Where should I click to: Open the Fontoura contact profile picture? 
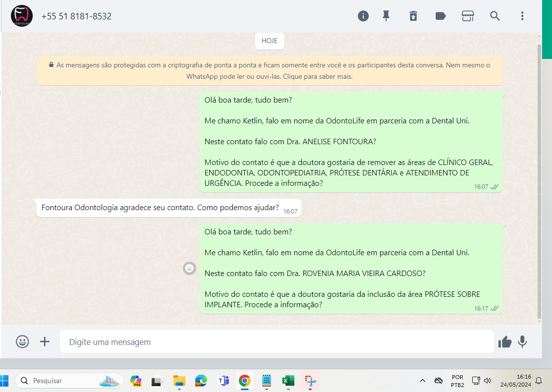click(22, 16)
